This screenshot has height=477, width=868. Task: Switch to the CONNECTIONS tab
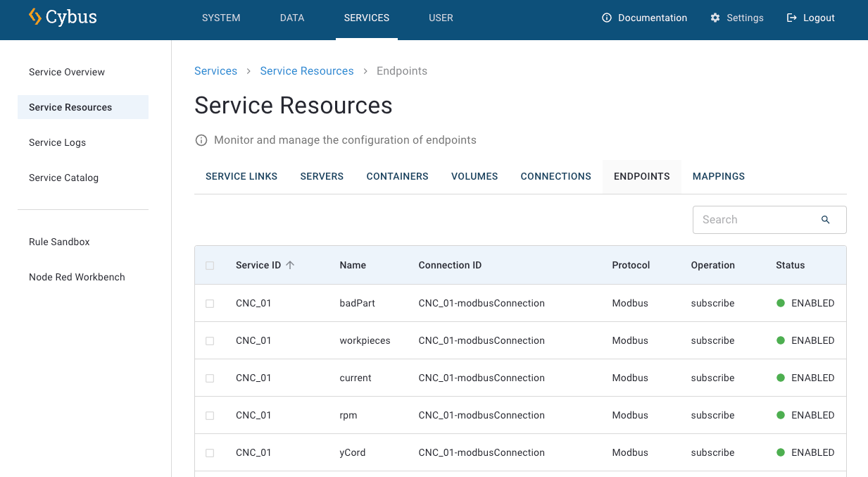[x=555, y=177]
